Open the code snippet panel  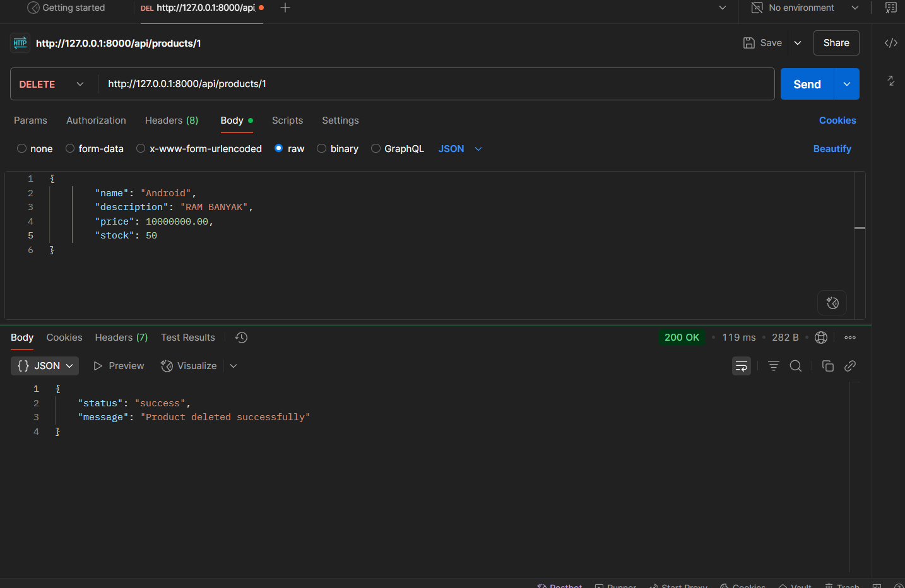point(890,42)
